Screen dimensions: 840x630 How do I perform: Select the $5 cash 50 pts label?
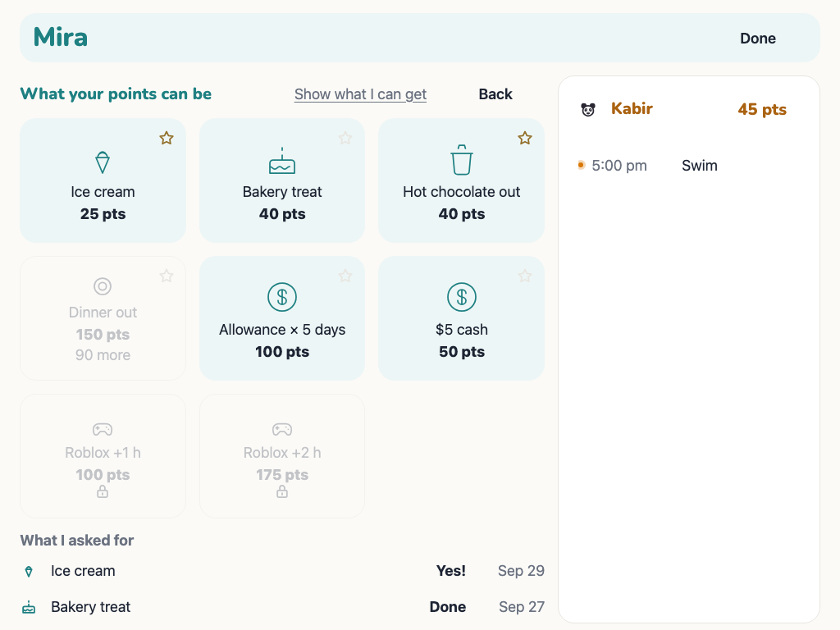(x=462, y=351)
